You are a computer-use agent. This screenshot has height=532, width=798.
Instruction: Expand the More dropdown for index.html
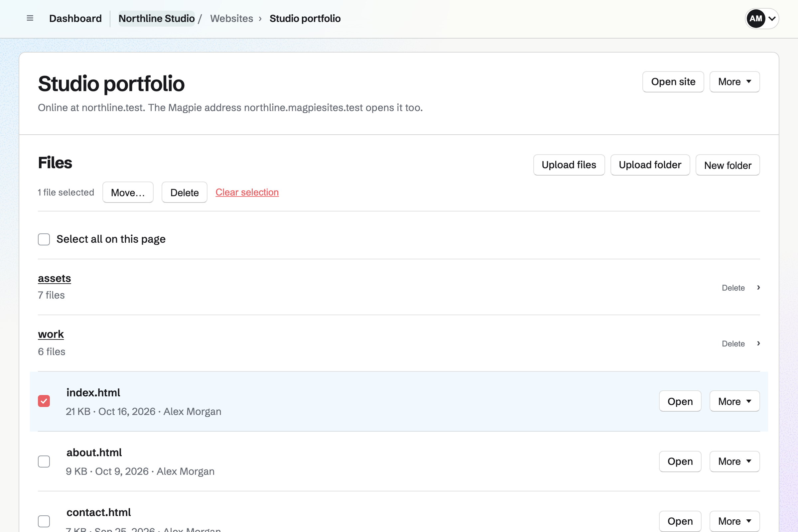pos(734,401)
